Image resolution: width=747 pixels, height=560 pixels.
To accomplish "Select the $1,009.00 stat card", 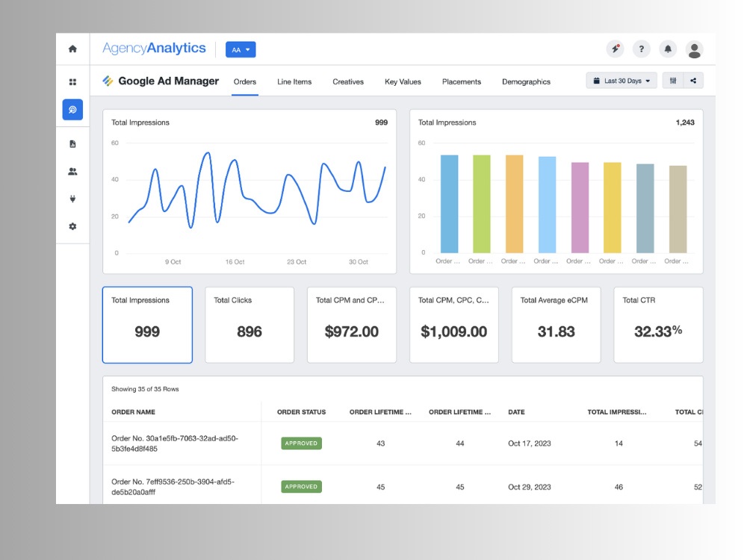I will 454,325.
